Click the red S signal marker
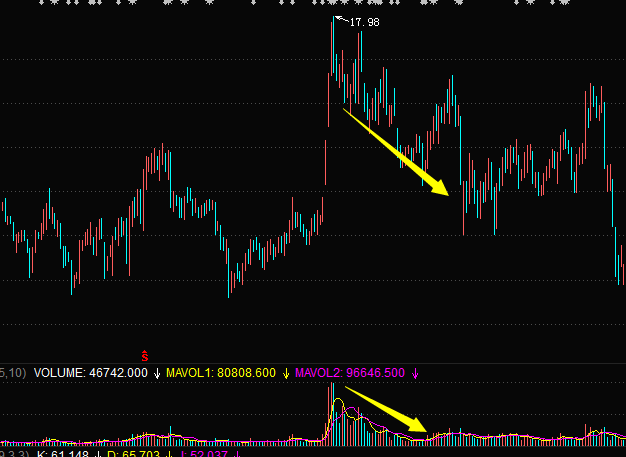This screenshot has height=457, width=626. [144, 355]
